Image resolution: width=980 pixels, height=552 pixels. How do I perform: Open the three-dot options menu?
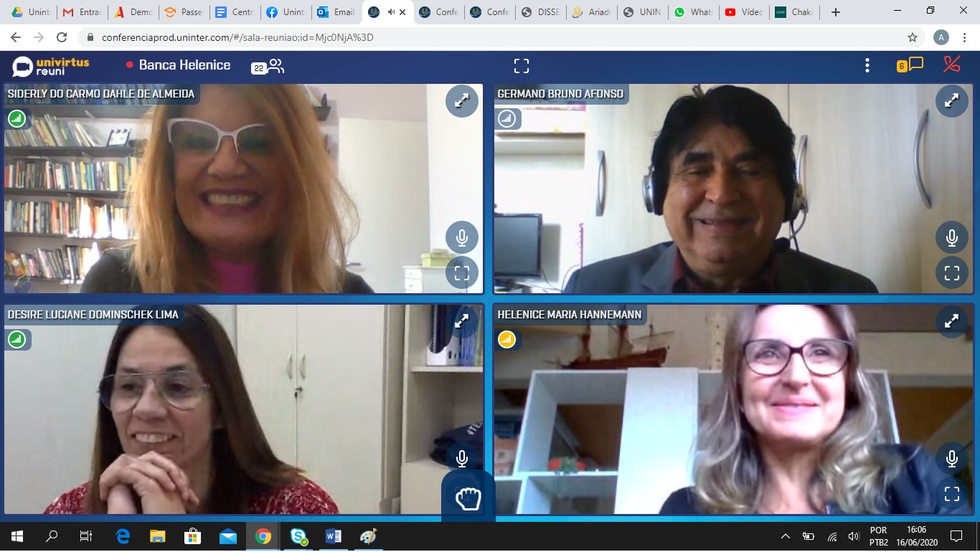tap(867, 66)
